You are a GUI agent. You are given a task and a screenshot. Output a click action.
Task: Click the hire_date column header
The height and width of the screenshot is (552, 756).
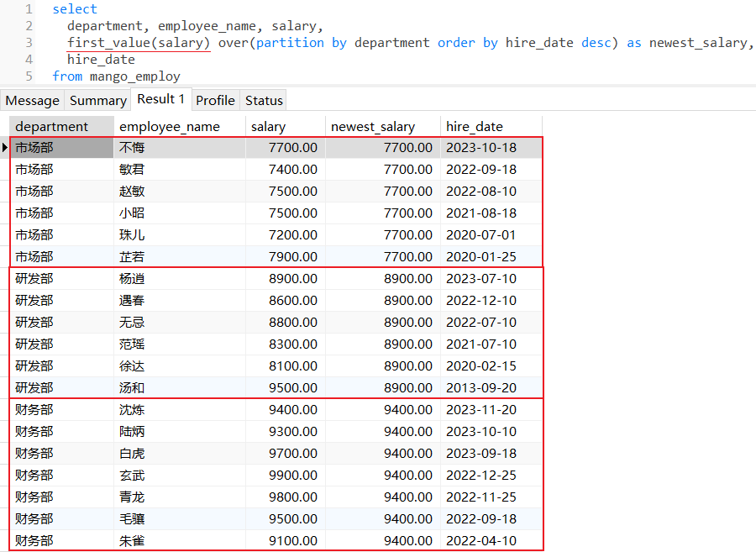(x=491, y=126)
